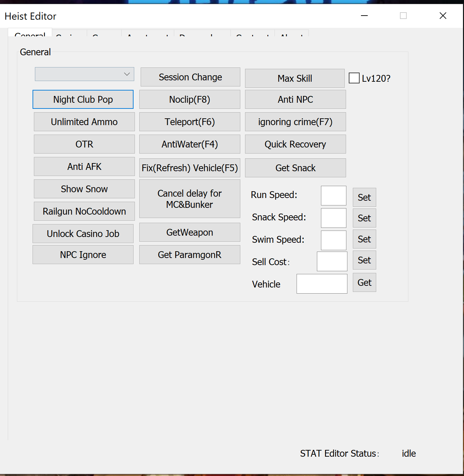Turn on Unlimited Ammo
464x476 pixels.
84,122
